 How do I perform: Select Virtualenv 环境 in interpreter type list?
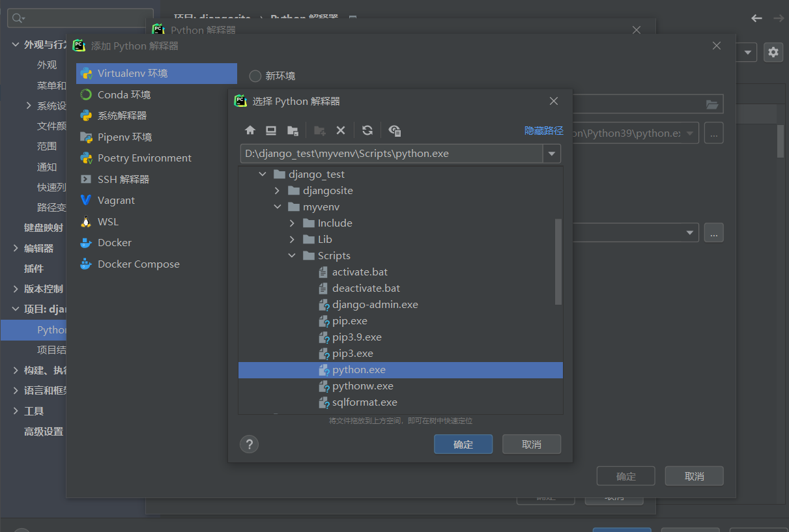[156, 74]
